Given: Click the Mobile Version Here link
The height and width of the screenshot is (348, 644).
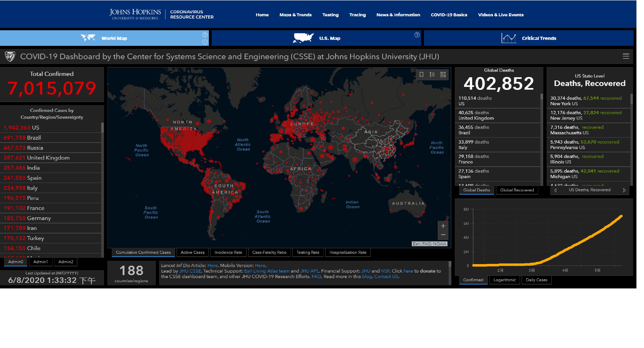Looking at the screenshot, I should (260, 265).
